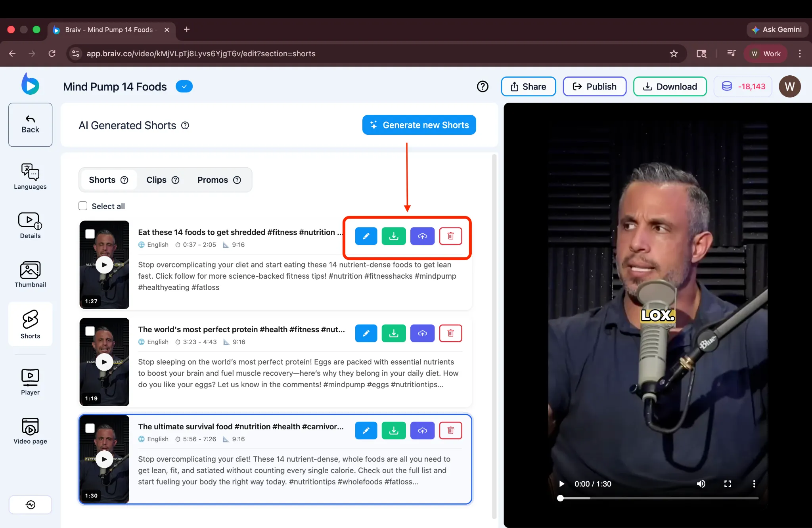Image resolution: width=812 pixels, height=528 pixels.
Task: Select Shorts in the left sidebar
Action: click(x=30, y=324)
